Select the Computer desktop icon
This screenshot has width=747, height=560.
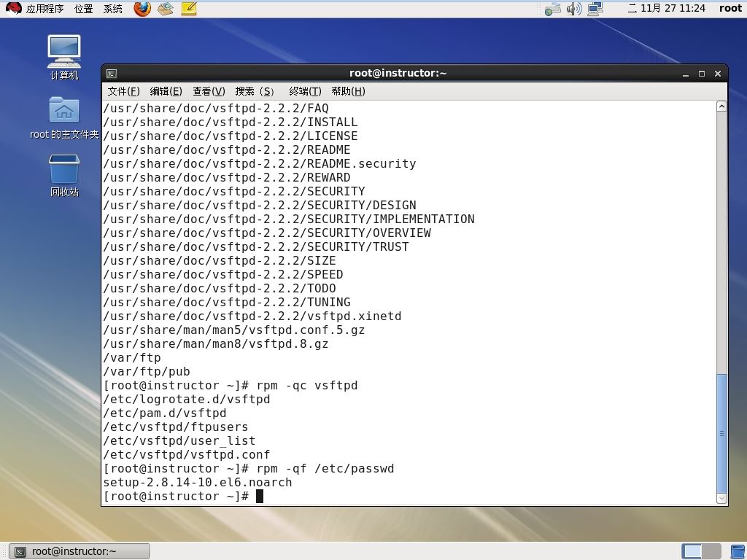(x=64, y=57)
